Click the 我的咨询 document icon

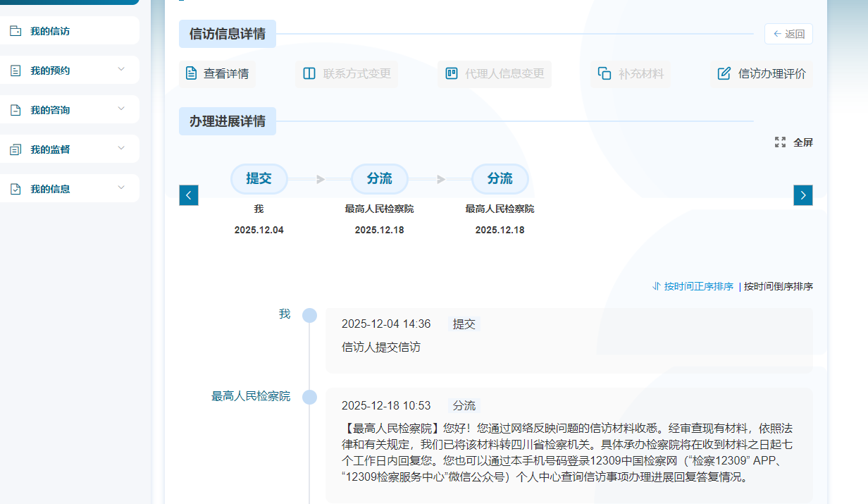click(15, 110)
